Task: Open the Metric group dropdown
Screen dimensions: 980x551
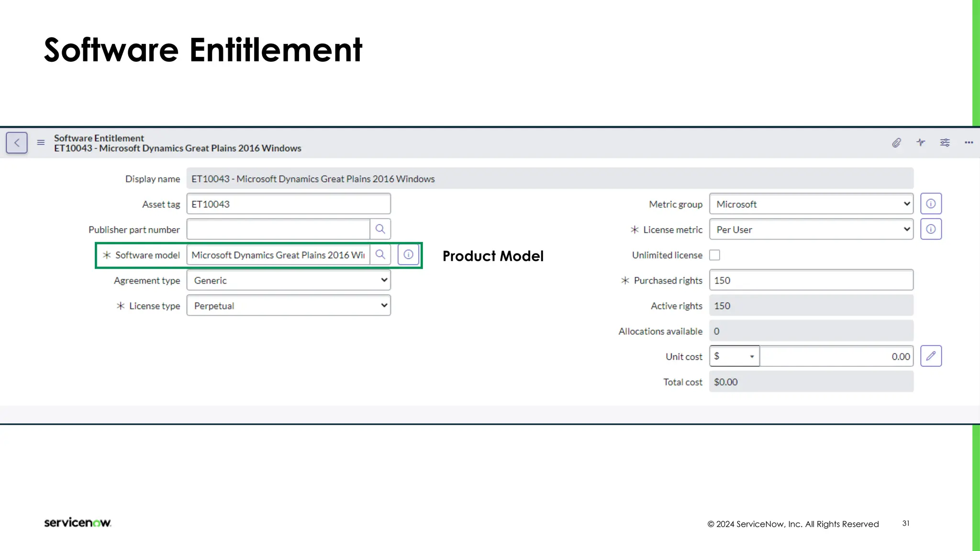Action: [x=811, y=204]
